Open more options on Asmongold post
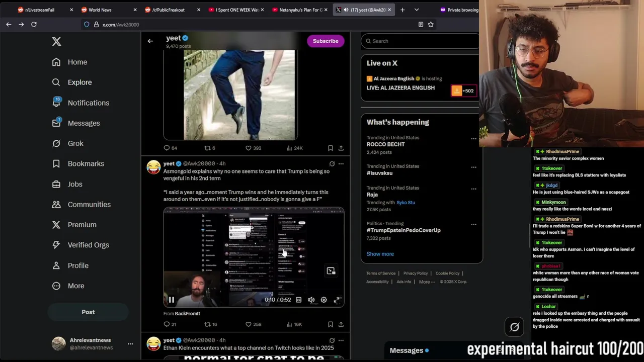 tap(341, 164)
